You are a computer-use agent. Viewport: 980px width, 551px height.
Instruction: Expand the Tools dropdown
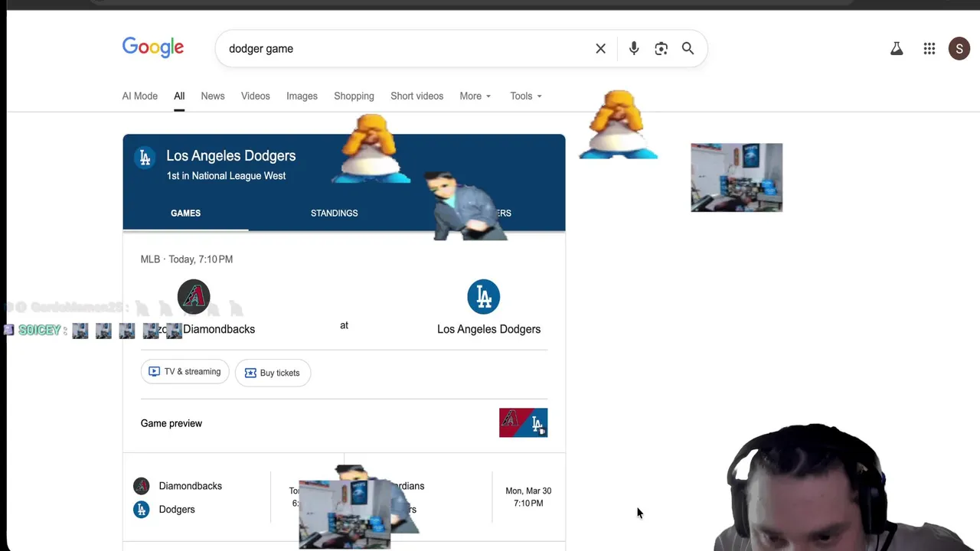[526, 96]
